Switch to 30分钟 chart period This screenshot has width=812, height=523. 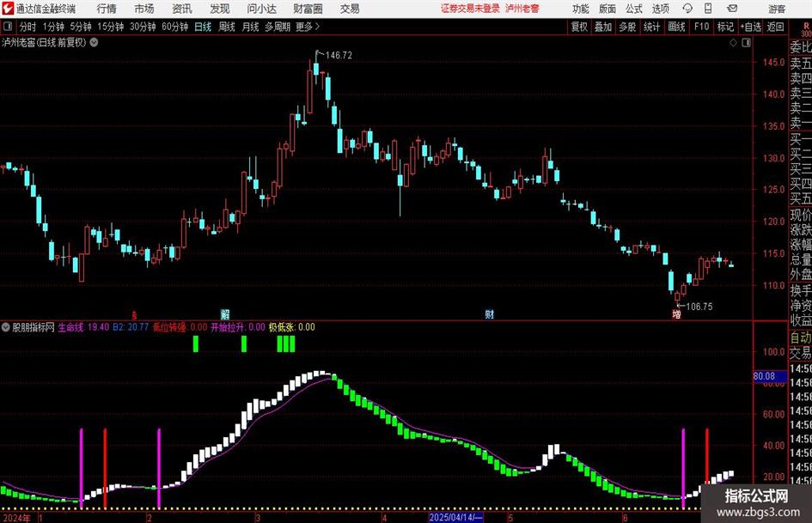(143, 27)
